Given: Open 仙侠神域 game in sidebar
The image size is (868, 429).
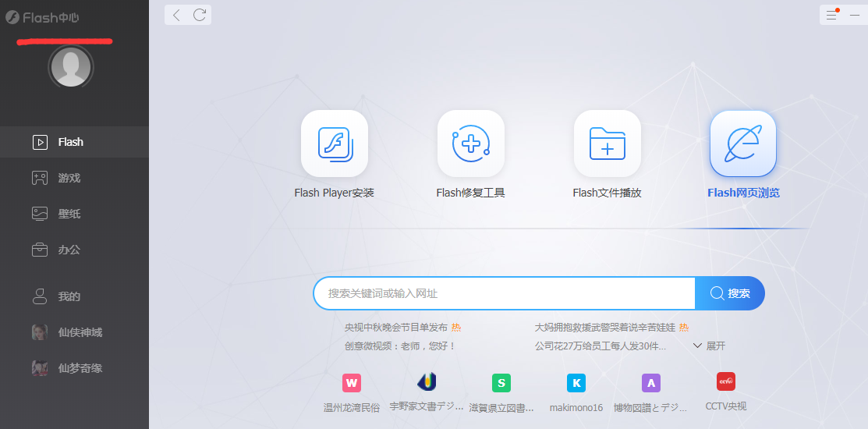Looking at the screenshot, I should 80,332.
